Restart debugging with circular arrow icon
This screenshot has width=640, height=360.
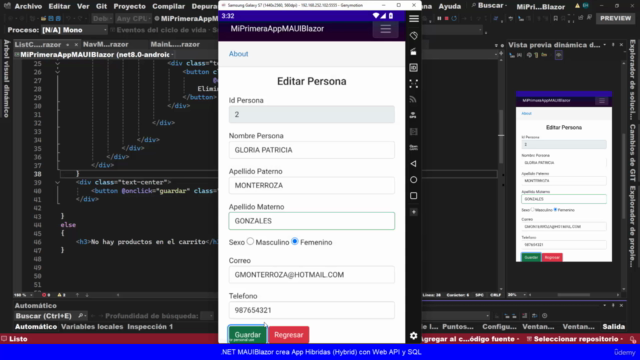454,18
